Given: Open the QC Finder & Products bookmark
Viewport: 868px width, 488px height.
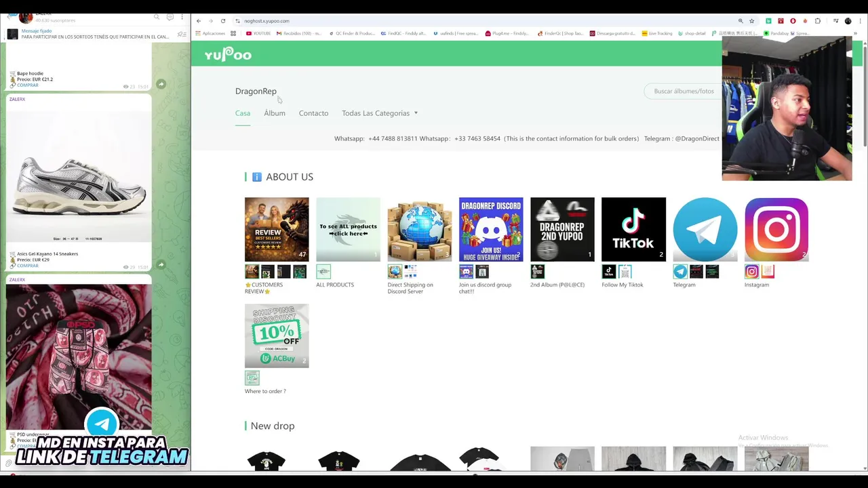Looking at the screenshot, I should (351, 33).
